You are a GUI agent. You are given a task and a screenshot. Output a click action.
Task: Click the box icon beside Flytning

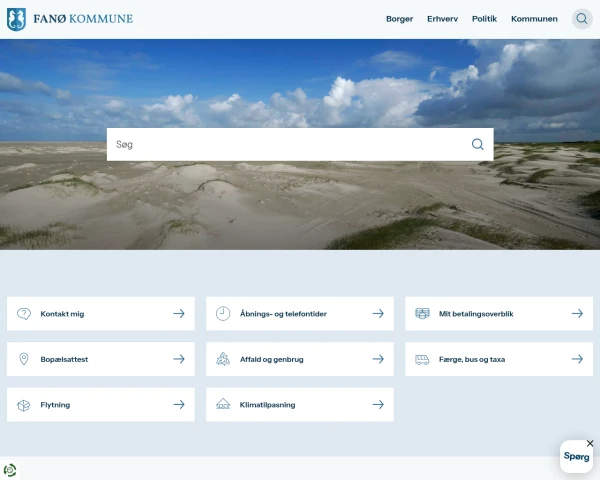pos(24,405)
